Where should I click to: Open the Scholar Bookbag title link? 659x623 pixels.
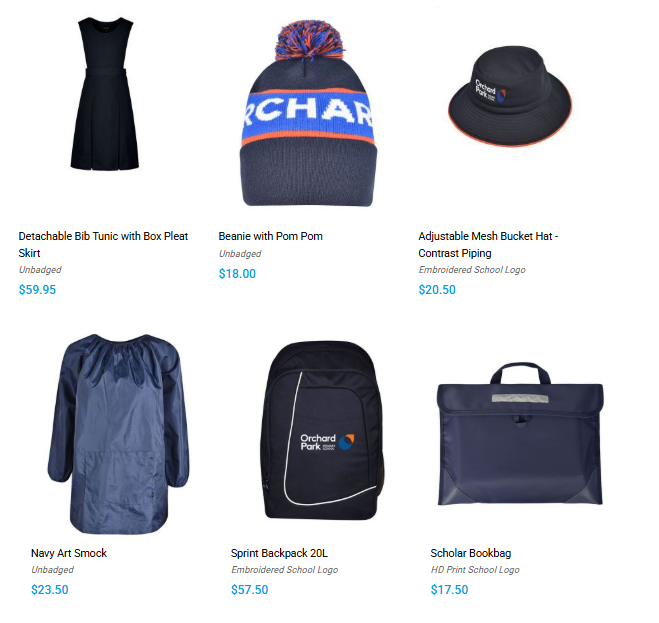pyautogui.click(x=471, y=553)
